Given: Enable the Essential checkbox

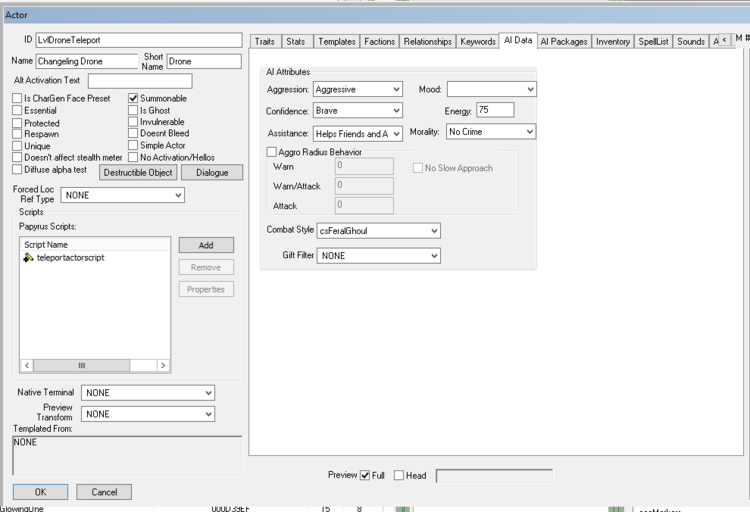Looking at the screenshot, I should [x=17, y=111].
